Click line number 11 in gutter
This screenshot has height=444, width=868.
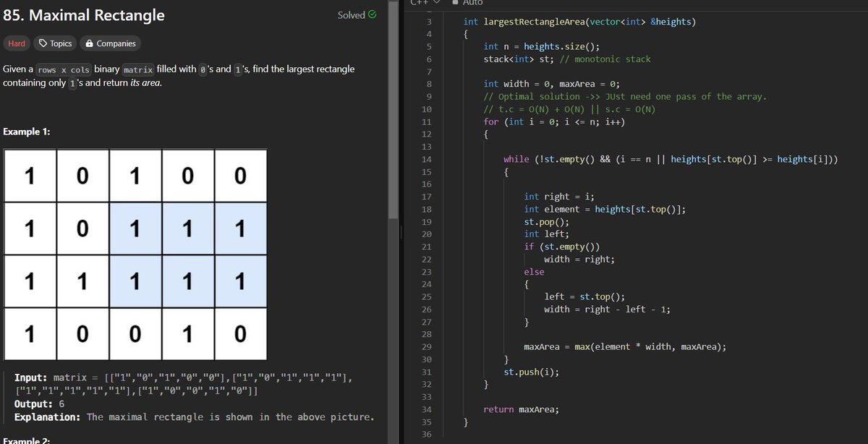tap(426, 121)
